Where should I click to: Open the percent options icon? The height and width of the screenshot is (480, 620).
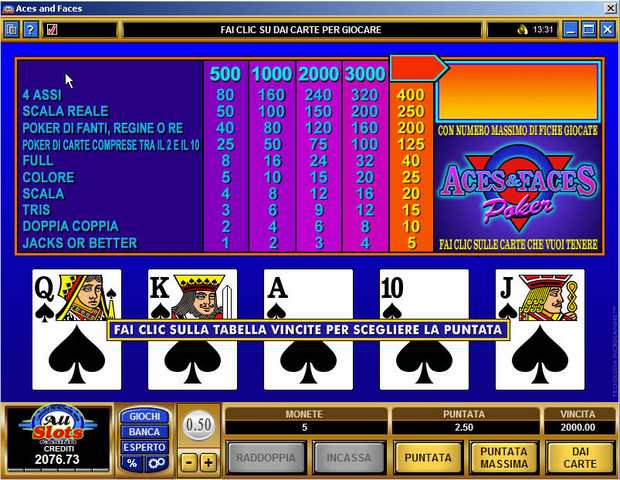(x=132, y=463)
